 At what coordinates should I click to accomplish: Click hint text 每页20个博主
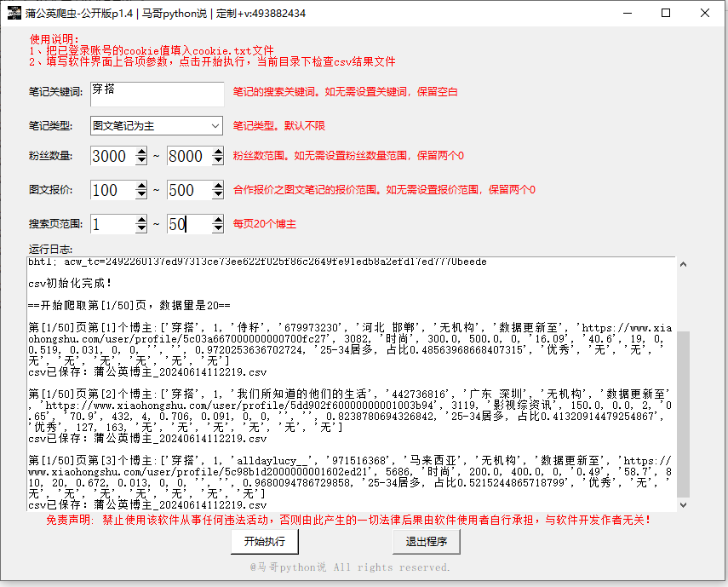pos(264,224)
